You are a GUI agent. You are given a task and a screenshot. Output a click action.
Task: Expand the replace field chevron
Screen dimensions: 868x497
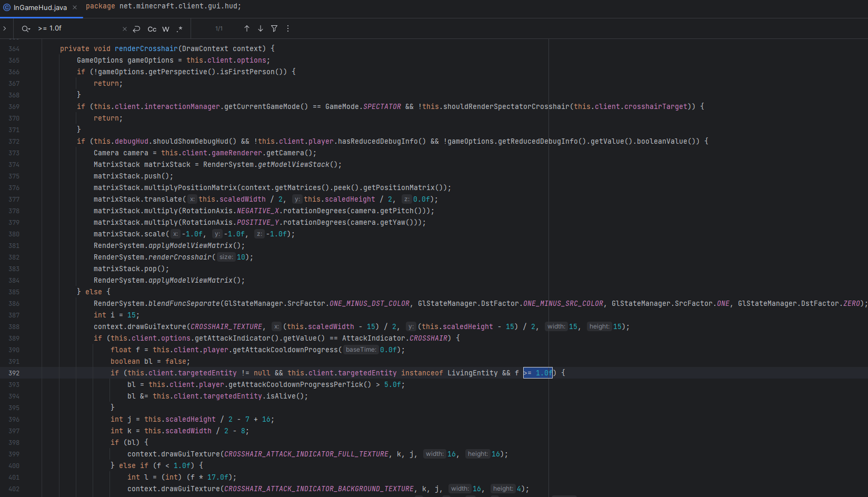5,28
